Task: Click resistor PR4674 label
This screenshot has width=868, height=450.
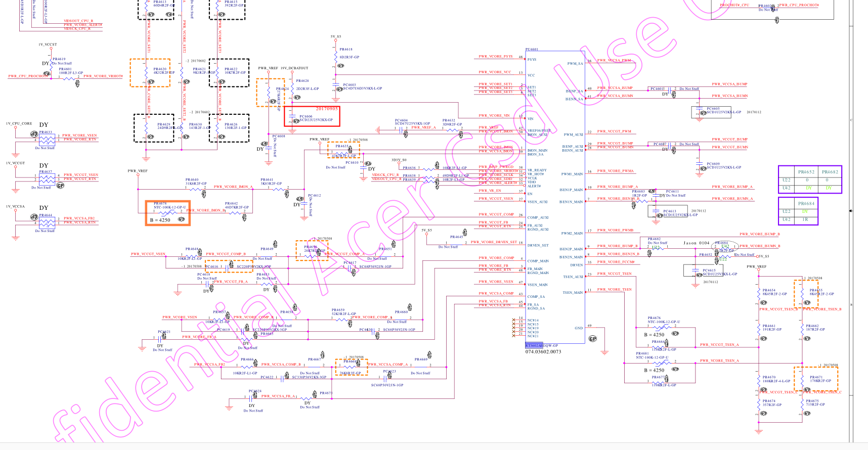Action: [x=769, y=401]
